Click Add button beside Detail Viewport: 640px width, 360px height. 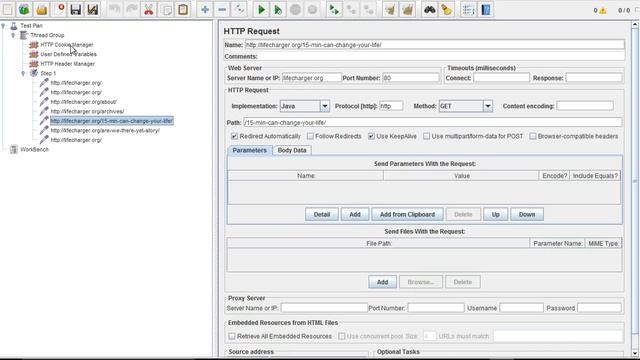[x=355, y=214]
